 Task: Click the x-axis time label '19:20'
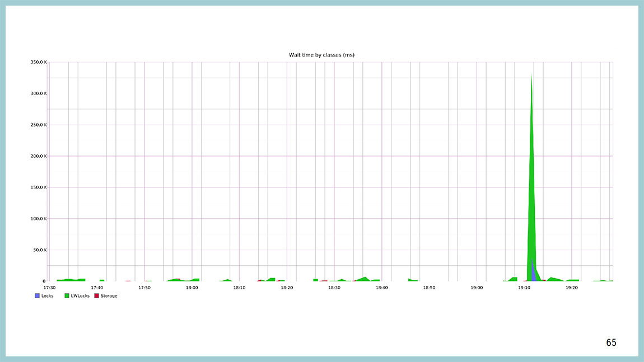point(572,288)
